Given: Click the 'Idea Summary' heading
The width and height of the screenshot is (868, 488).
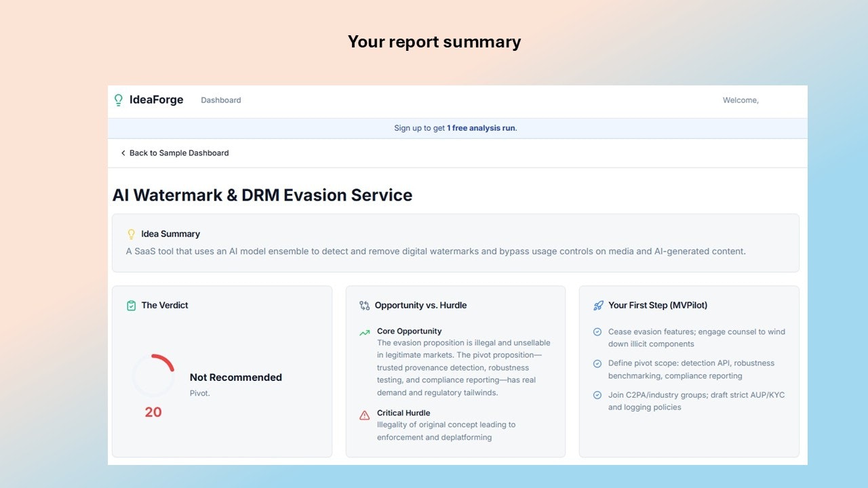Looking at the screenshot, I should click(x=170, y=234).
